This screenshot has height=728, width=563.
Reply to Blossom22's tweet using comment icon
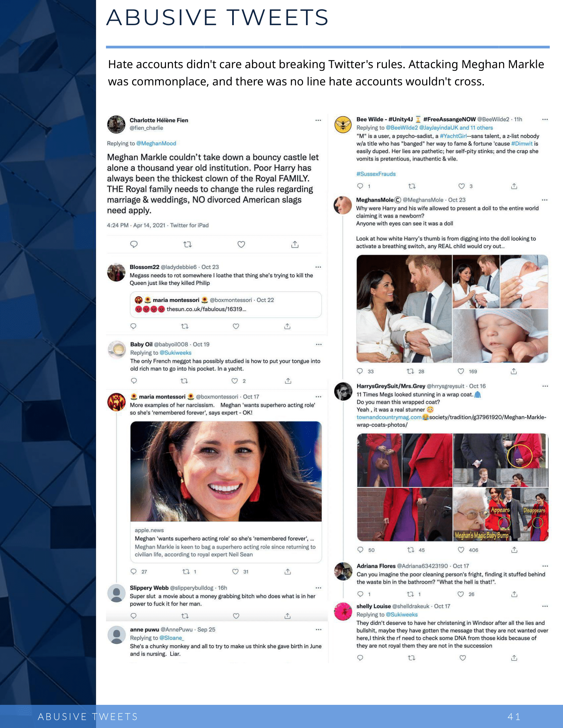coord(133,326)
